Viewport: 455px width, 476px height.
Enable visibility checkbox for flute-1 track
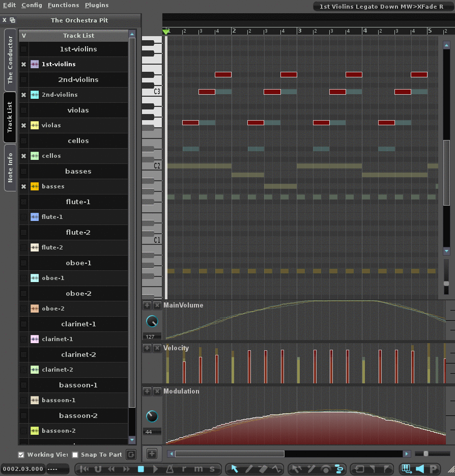[x=23, y=217]
